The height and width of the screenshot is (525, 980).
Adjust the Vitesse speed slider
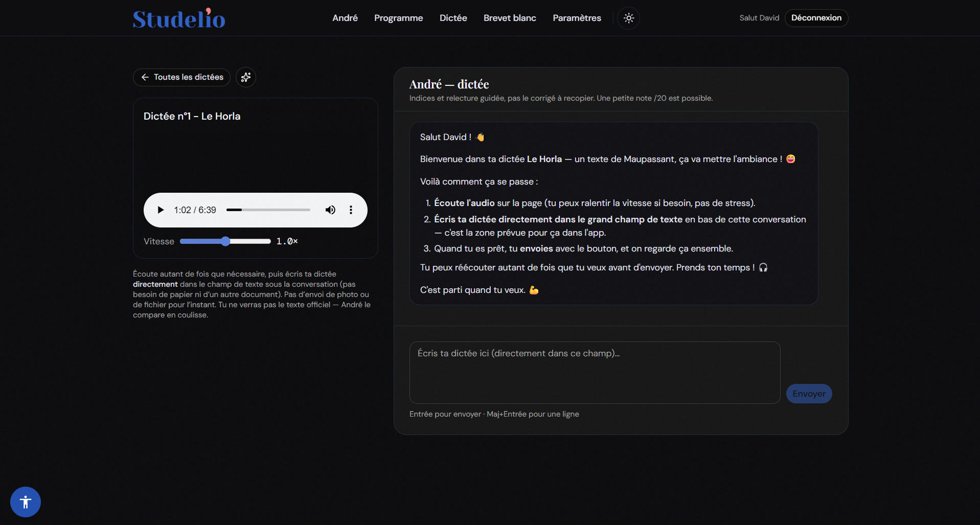pyautogui.click(x=225, y=241)
